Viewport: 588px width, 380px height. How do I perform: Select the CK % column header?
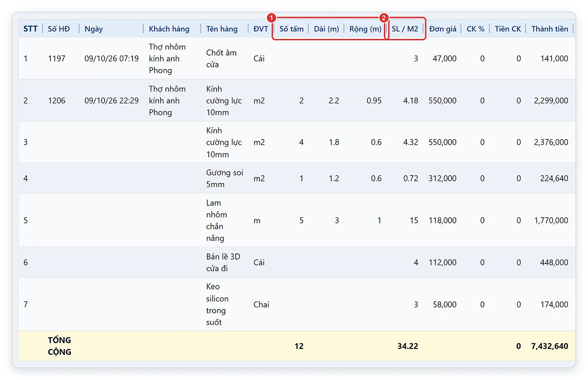click(476, 29)
